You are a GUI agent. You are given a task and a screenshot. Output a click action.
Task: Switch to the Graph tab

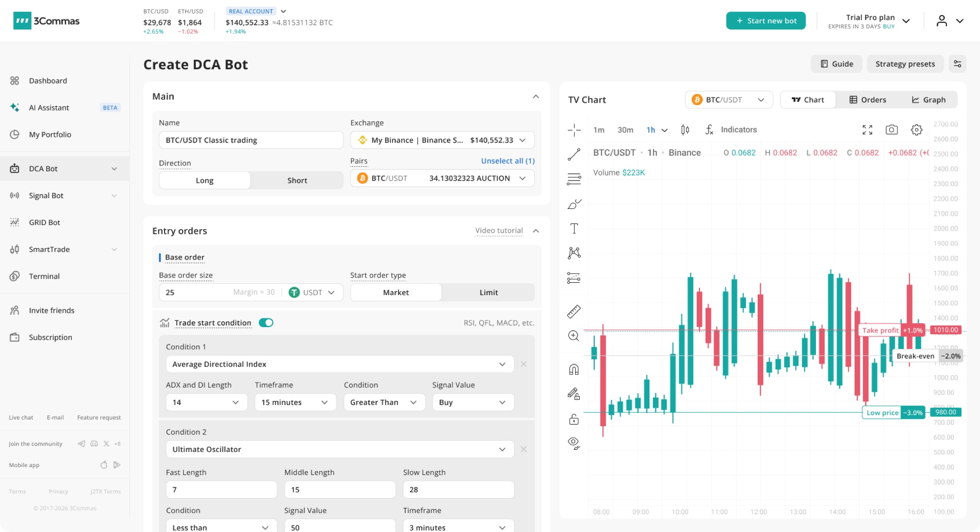click(928, 100)
